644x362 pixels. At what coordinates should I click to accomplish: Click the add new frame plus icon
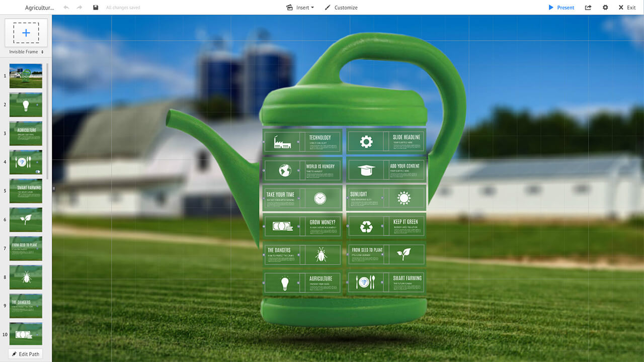[26, 33]
